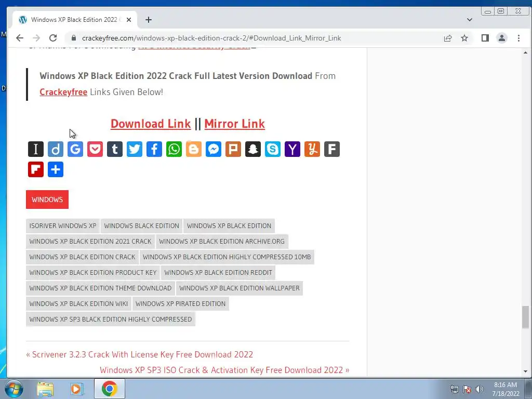Share this page icon in address bar
The height and width of the screenshot is (399, 532).
[448, 38]
